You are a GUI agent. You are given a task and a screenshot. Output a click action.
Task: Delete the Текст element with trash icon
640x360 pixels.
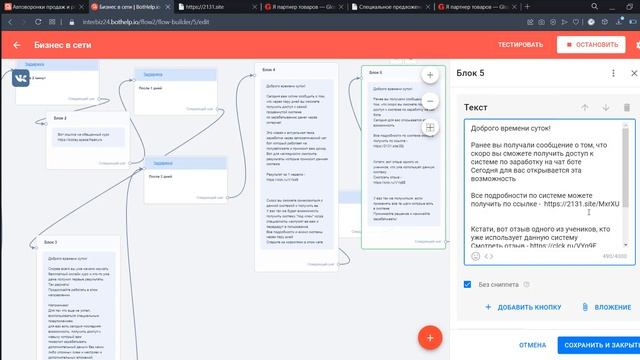click(627, 107)
